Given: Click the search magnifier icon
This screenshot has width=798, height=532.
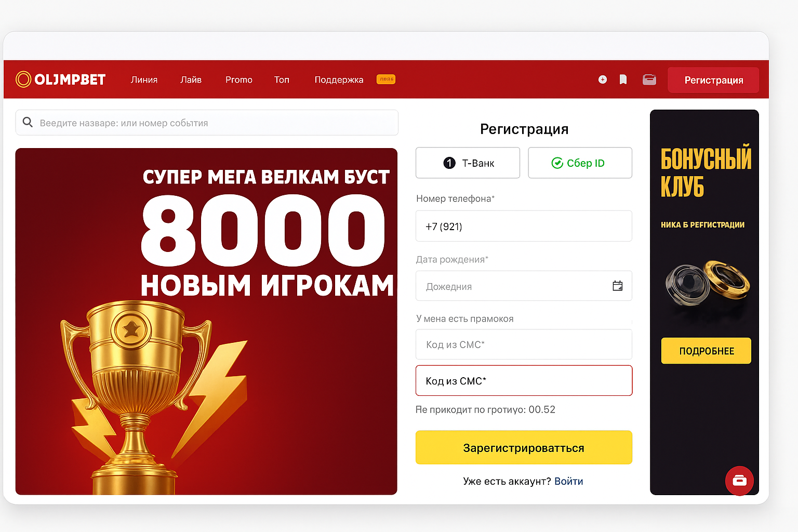Looking at the screenshot, I should coord(28,122).
